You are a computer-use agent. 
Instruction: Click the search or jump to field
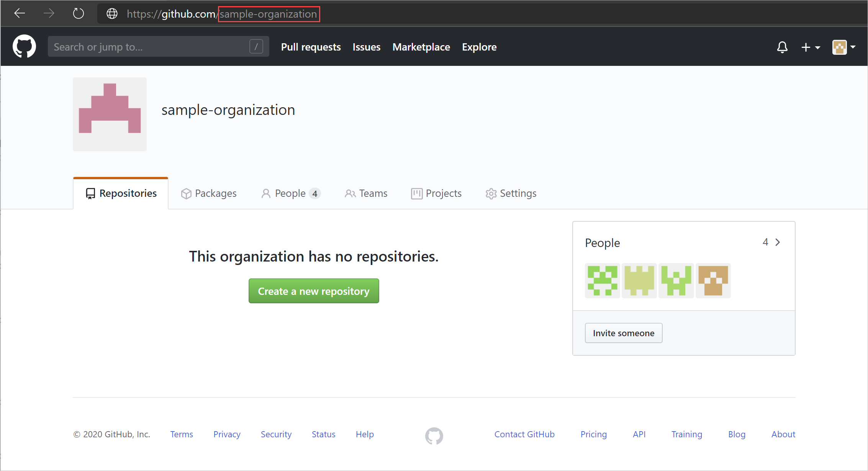tap(157, 47)
